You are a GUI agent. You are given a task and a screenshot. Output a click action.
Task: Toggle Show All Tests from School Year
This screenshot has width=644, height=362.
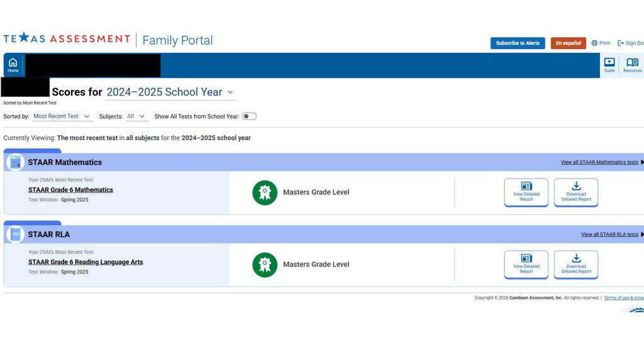click(249, 116)
